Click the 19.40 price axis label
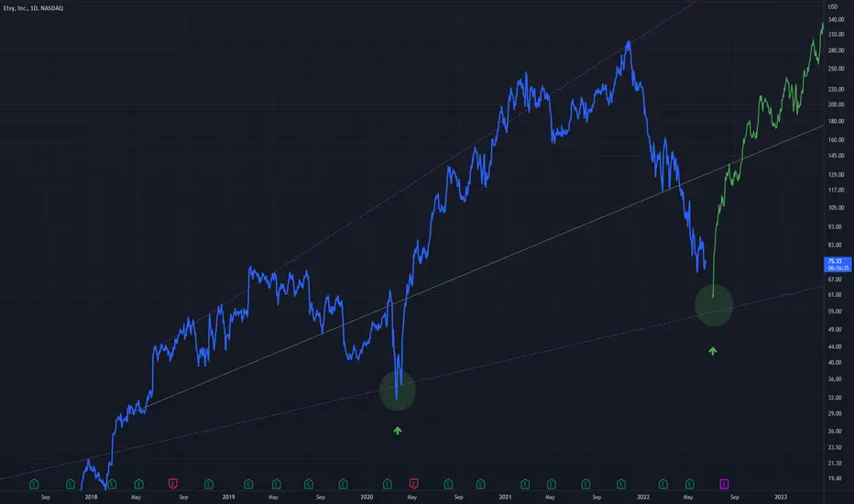854x504 pixels. 835,478
